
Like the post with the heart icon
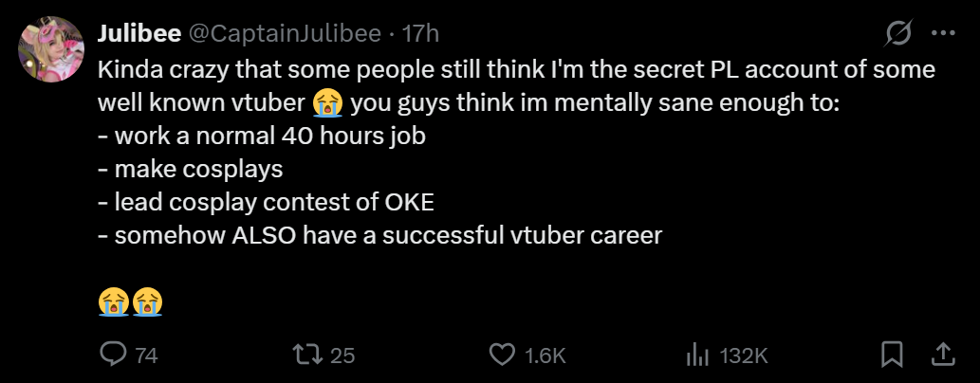tap(501, 355)
